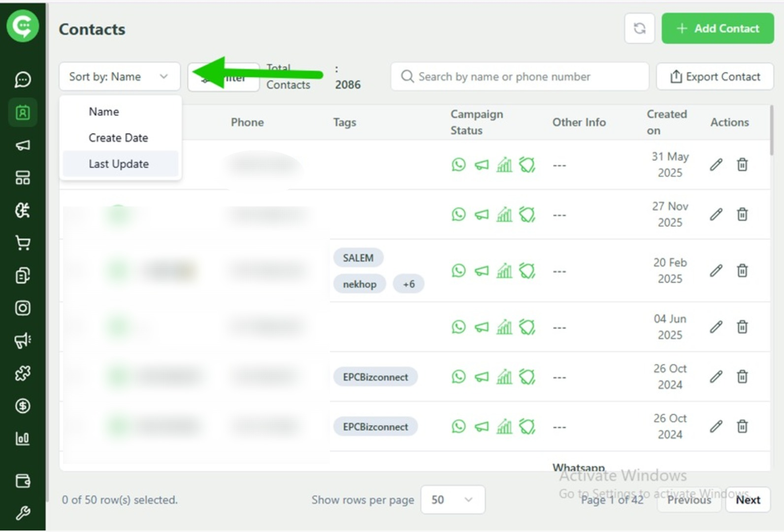Refresh the contacts list
The height and width of the screenshot is (532, 784).
[x=639, y=29]
